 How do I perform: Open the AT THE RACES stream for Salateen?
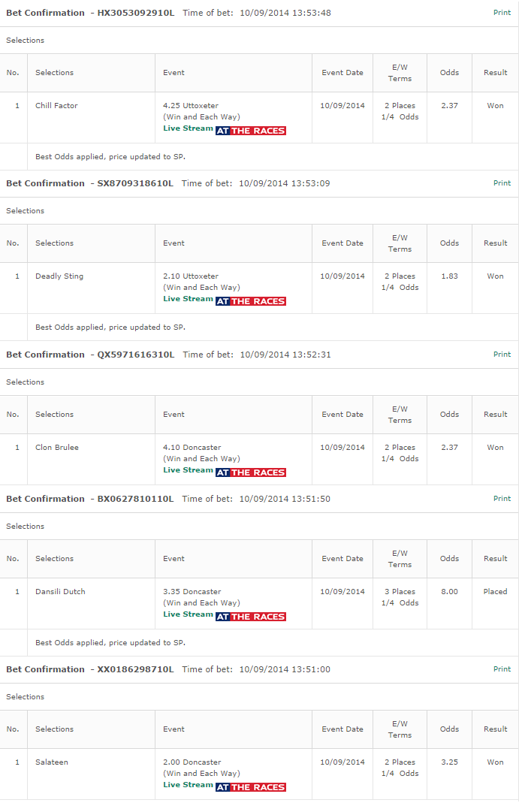coord(250,786)
